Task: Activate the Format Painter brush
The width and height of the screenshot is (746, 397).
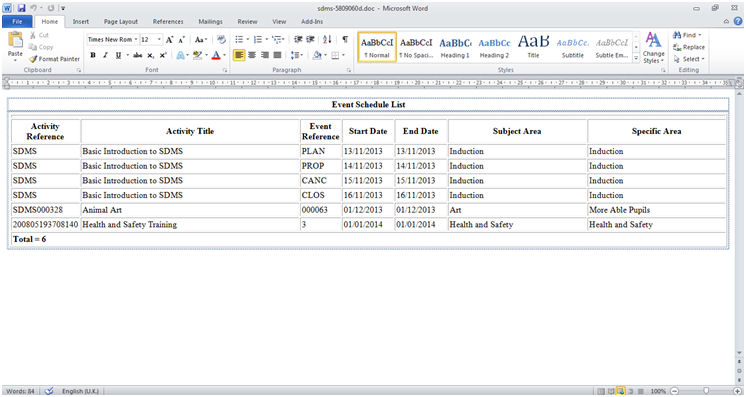Action: click(54, 59)
